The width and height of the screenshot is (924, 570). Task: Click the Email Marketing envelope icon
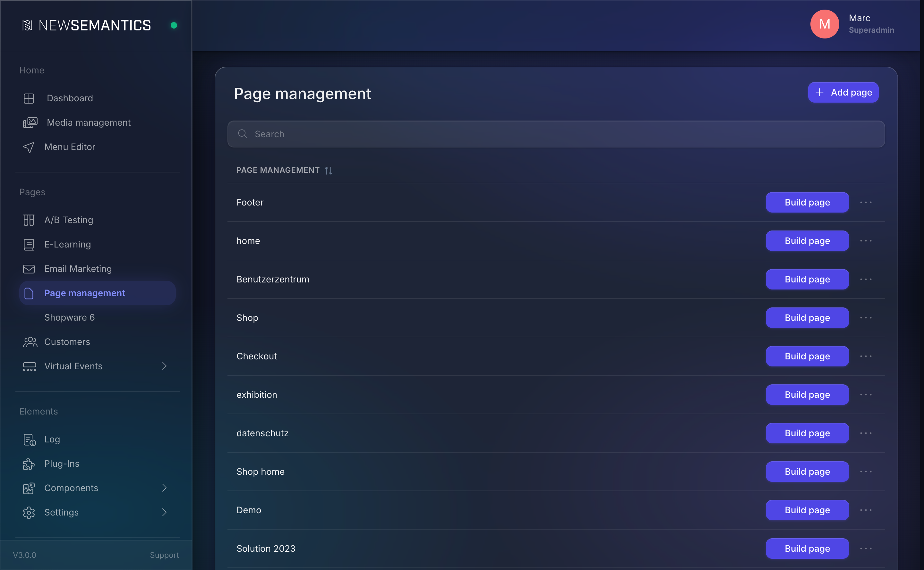pyautogui.click(x=29, y=269)
